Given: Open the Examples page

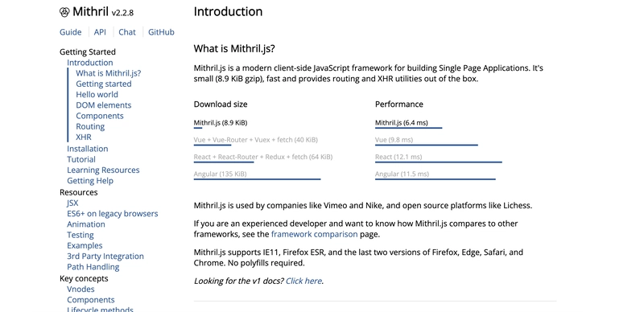Looking at the screenshot, I should pos(85,245).
